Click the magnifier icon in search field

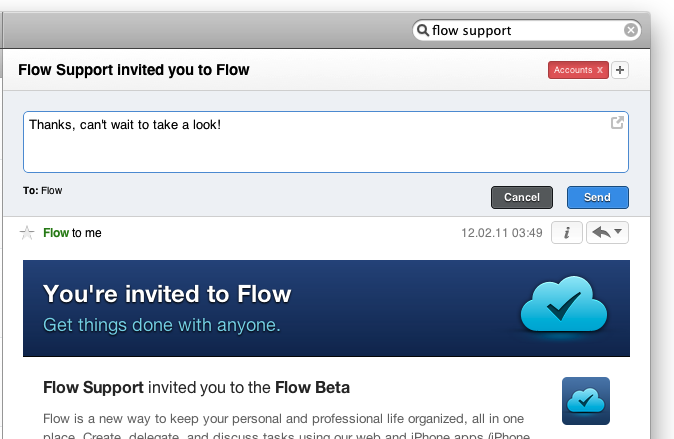(x=423, y=30)
